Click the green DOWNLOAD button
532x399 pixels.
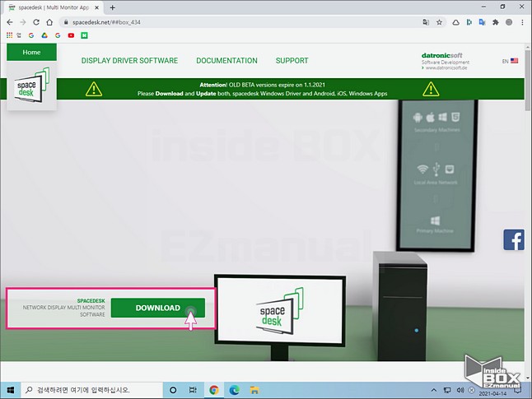158,308
